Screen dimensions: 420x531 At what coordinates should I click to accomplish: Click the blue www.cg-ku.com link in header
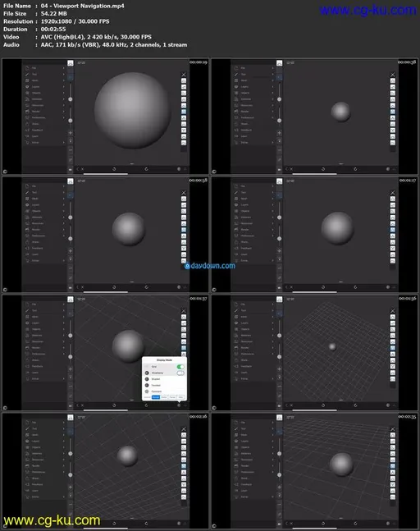pyautogui.click(x=367, y=10)
